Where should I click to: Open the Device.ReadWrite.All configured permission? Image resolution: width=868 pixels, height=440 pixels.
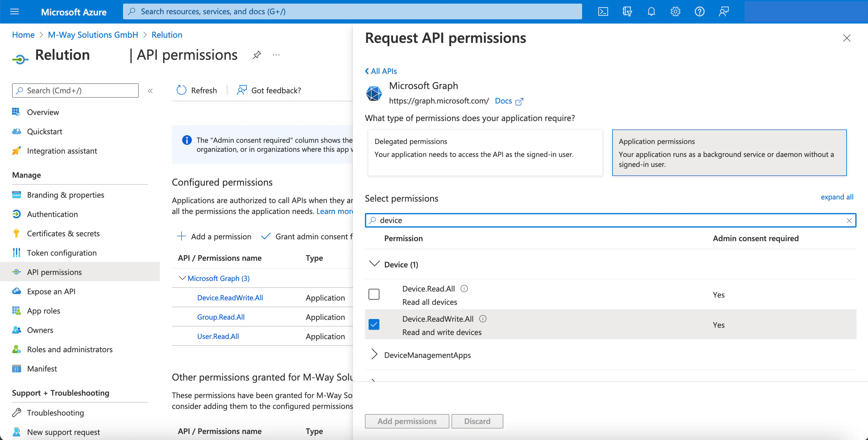(x=230, y=298)
